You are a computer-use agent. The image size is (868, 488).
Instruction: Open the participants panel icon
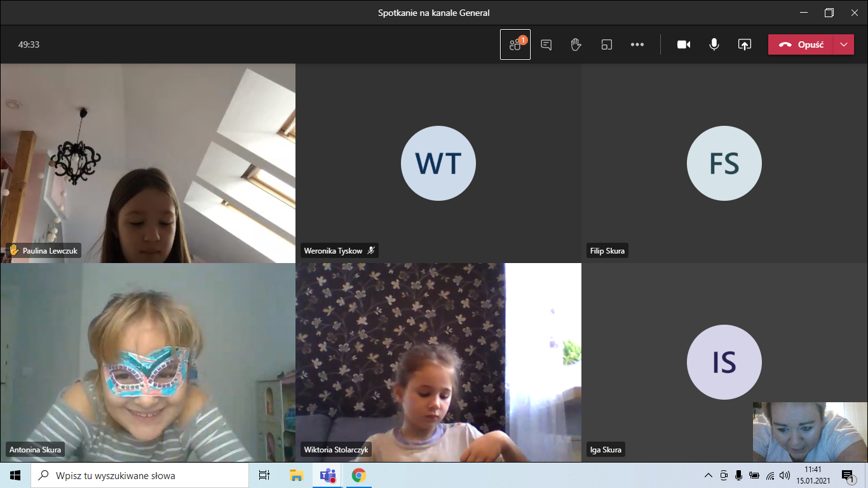515,44
